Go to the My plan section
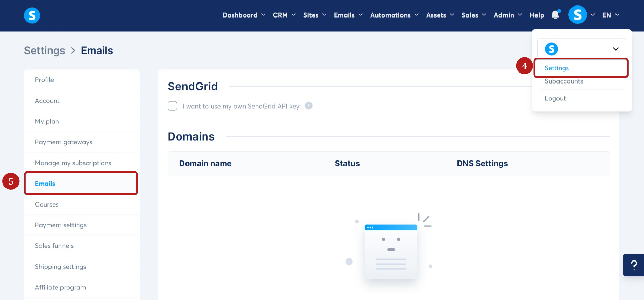This screenshot has height=300, width=644. click(x=82, y=121)
